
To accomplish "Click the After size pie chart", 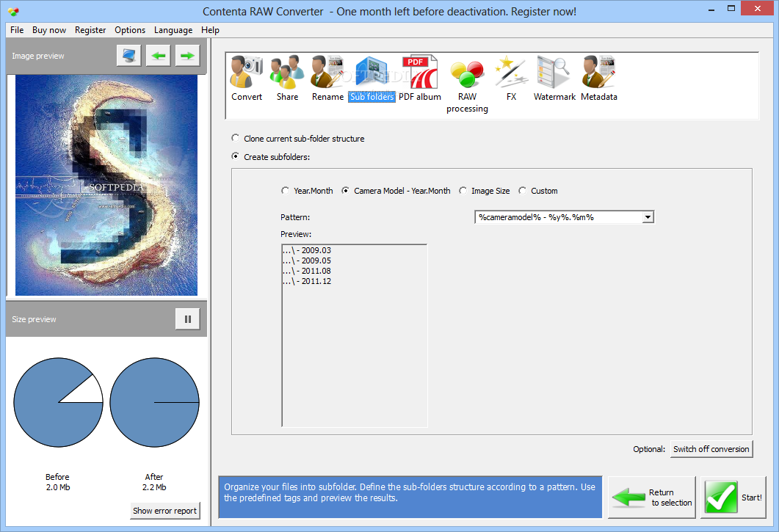I will click(154, 402).
